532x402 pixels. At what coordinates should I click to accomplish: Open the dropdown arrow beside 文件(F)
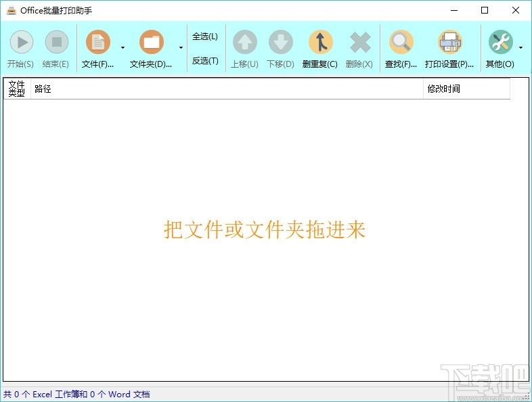coord(123,48)
